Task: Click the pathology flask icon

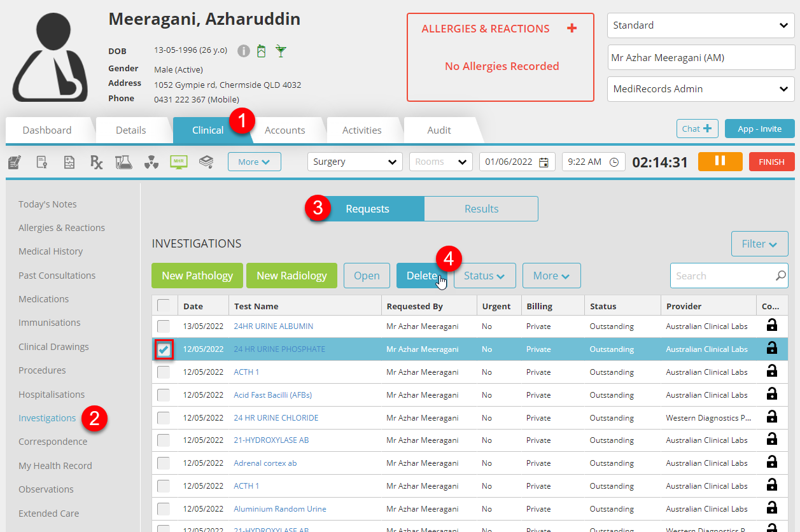Action: [x=123, y=162]
